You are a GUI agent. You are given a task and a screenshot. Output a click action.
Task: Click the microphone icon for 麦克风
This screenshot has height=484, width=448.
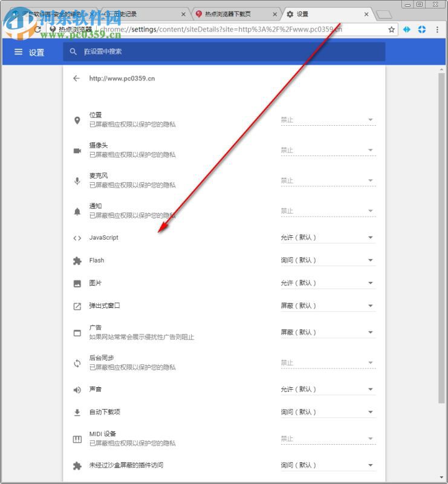(77, 181)
